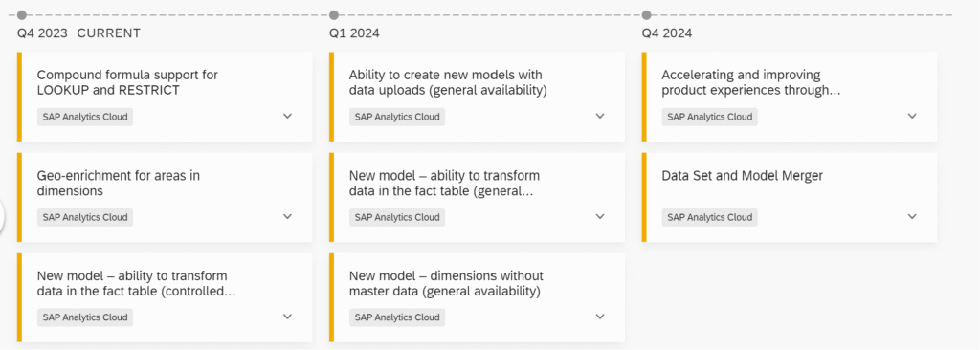Click SAP Analytics Cloud tag on Data Set Merger card
980x350 pixels.
710,217
